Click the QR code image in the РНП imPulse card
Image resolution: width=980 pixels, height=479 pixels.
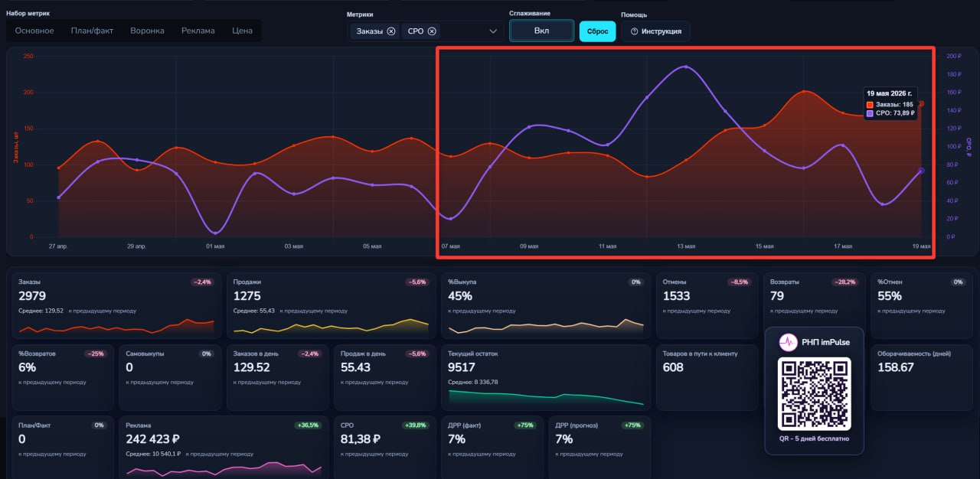coord(815,393)
